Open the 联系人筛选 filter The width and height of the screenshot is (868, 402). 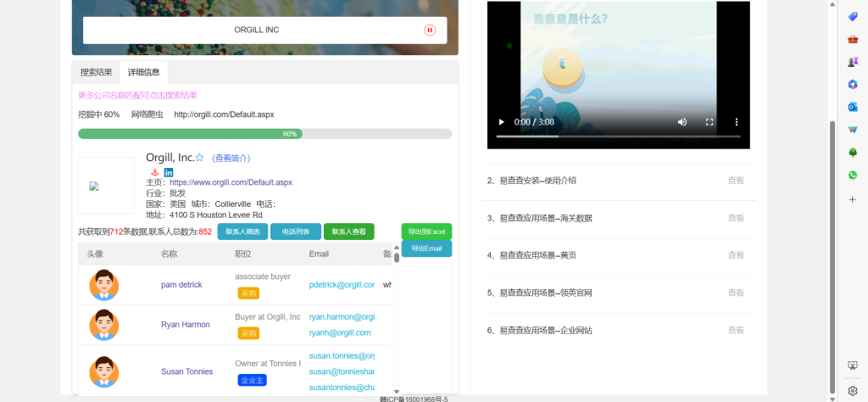coord(242,232)
